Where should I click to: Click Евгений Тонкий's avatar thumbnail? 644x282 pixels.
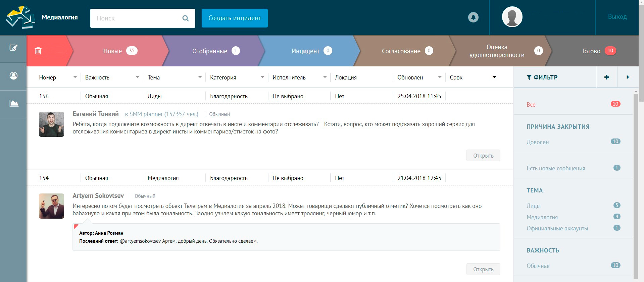pyautogui.click(x=51, y=124)
